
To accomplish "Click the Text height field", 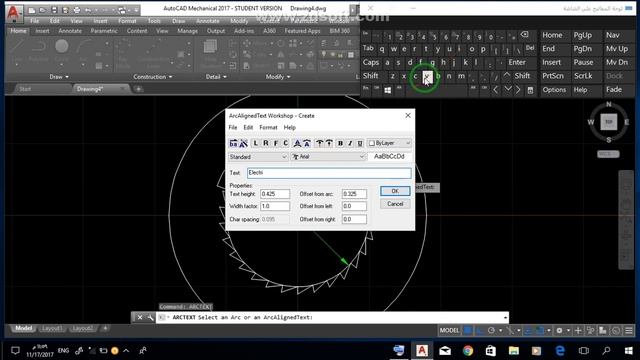I will coord(275,194).
